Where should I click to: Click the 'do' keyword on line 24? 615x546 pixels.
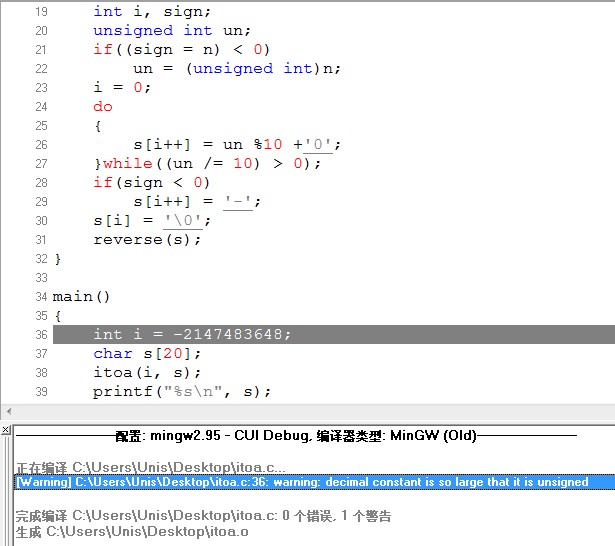103,106
